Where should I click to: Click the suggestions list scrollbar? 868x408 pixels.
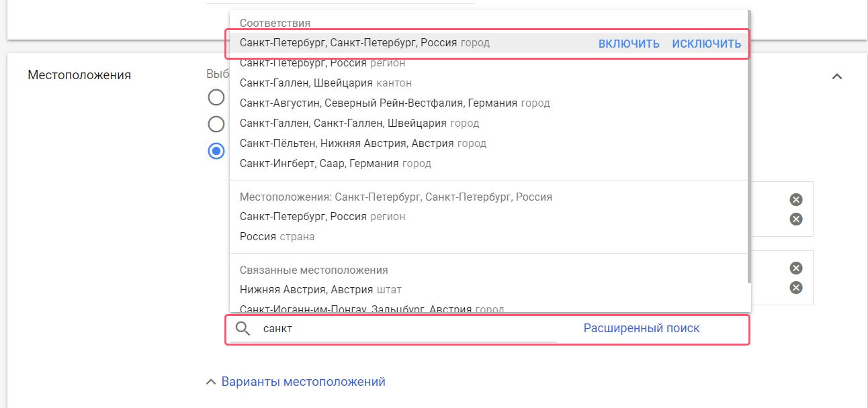[x=749, y=148]
